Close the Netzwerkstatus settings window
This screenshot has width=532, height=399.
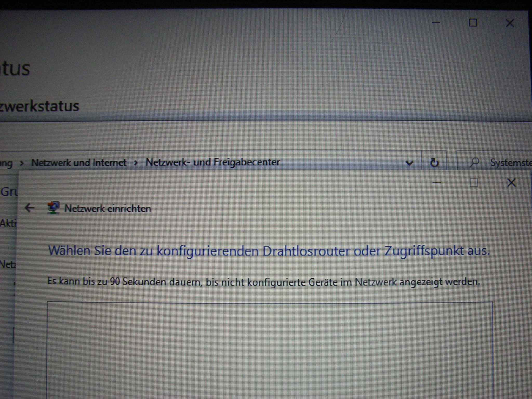[x=510, y=23]
